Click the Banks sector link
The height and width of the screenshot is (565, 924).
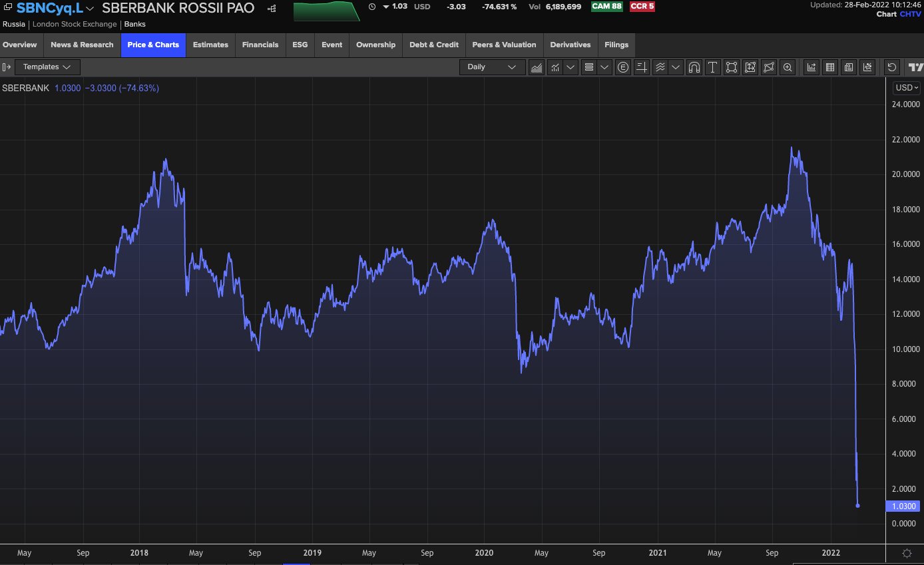135,24
